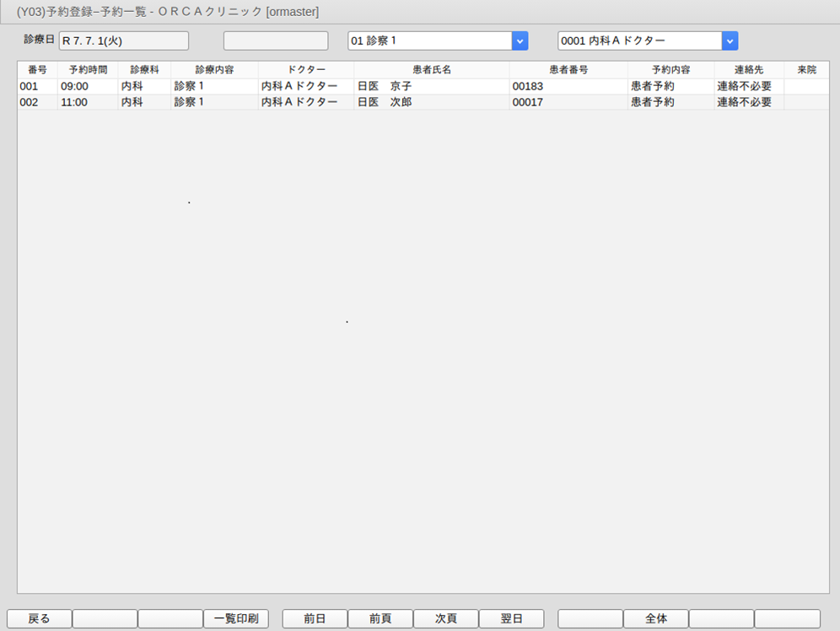Click the 診療日 date field
840x631 pixels.
point(124,40)
